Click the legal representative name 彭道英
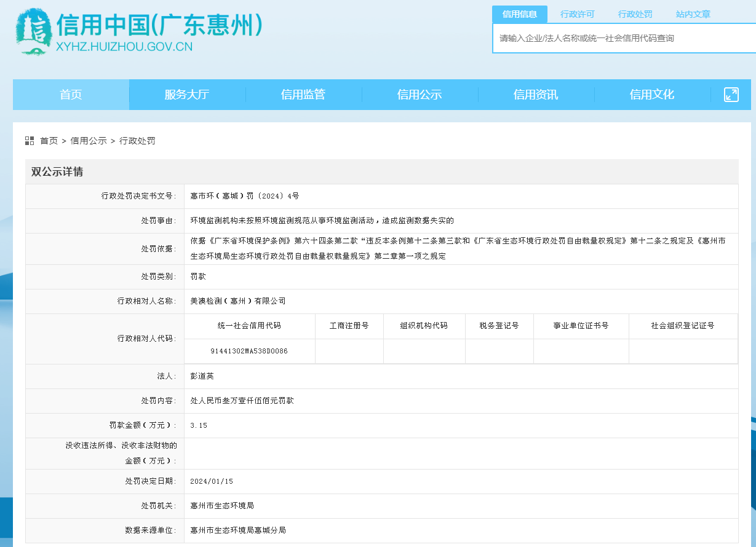 (202, 376)
